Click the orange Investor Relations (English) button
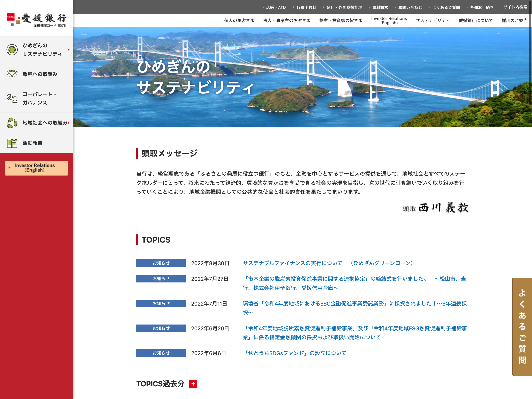The height and width of the screenshot is (399, 532). (x=37, y=168)
